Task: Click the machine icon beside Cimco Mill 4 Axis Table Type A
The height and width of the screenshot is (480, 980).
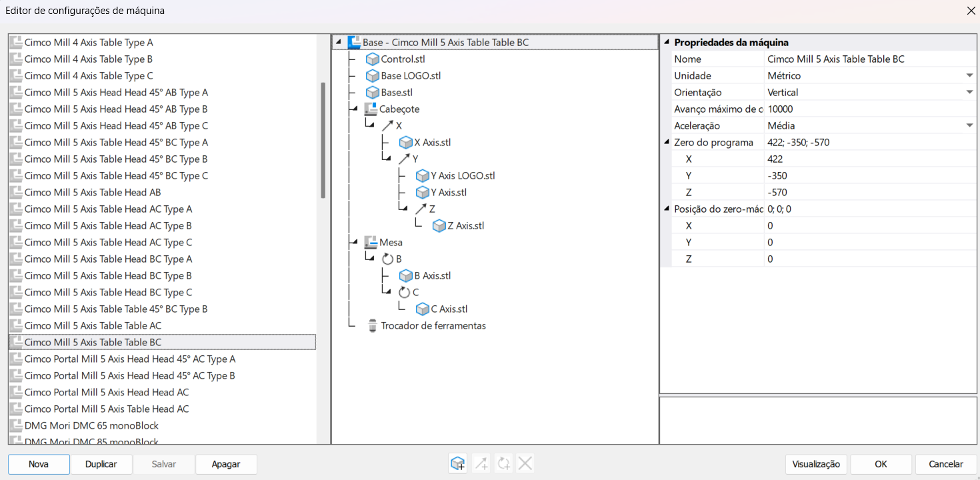Action: click(x=16, y=43)
